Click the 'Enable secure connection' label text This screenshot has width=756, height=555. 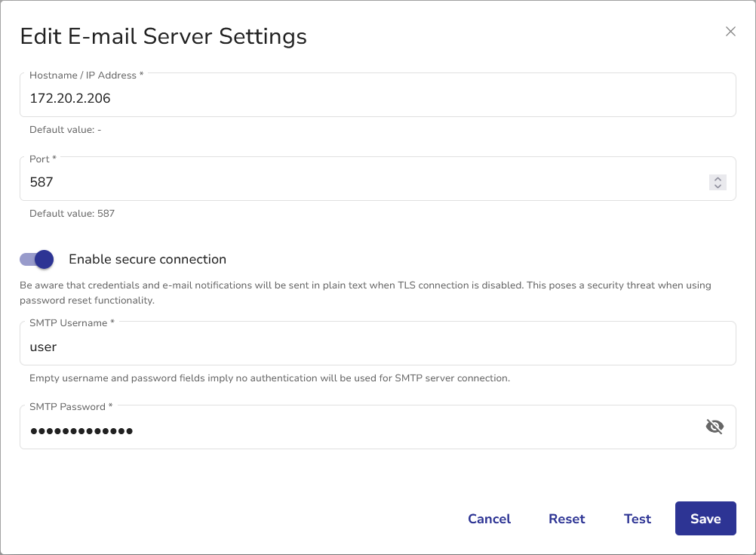(147, 259)
